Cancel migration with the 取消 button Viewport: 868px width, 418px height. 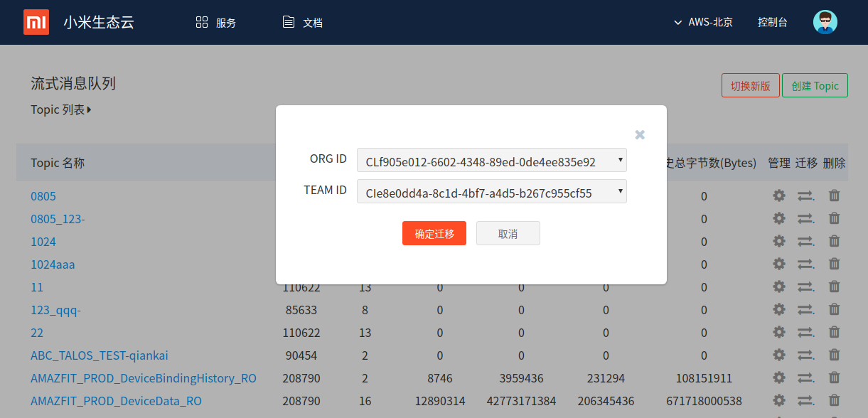[x=508, y=234]
